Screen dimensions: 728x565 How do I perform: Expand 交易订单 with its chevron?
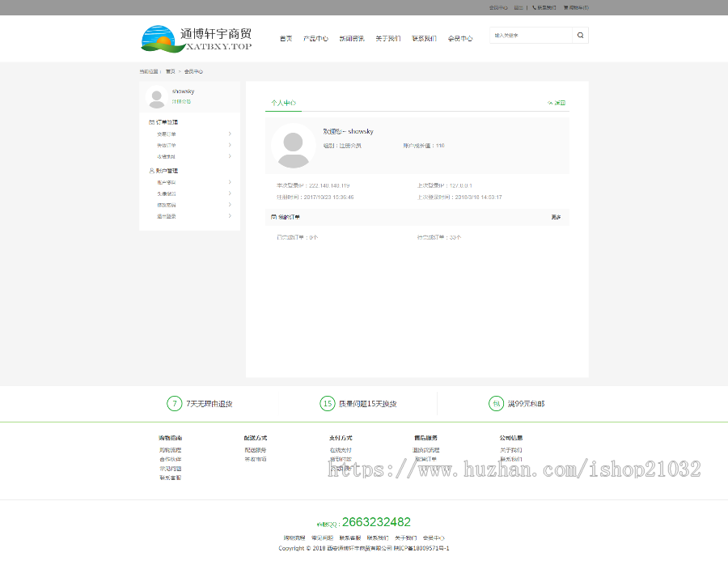(229, 134)
